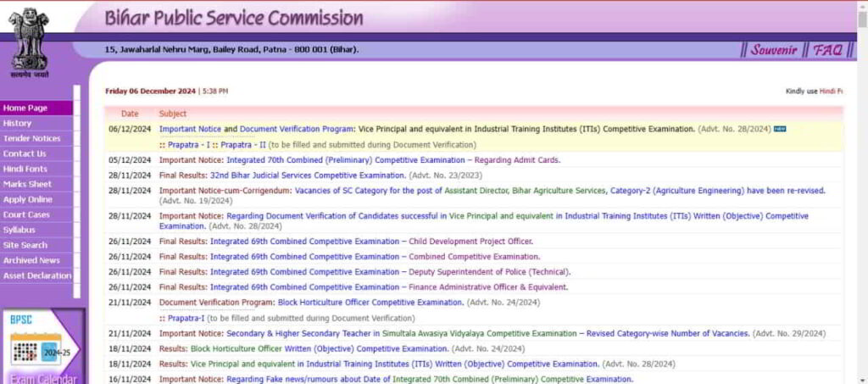Viewport: 868px width, 384px height.
Task: Open 18/11/2024 Vice Principal Written results
Action: point(395,365)
